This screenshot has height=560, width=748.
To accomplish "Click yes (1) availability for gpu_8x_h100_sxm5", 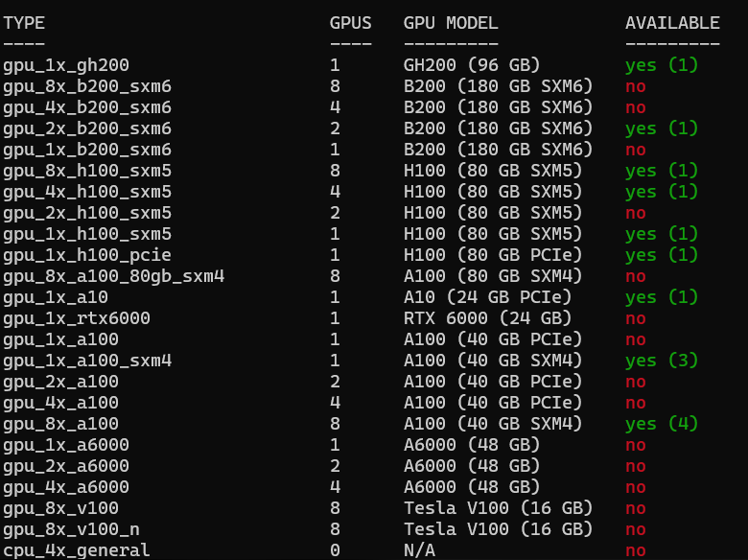I will 662,171.
